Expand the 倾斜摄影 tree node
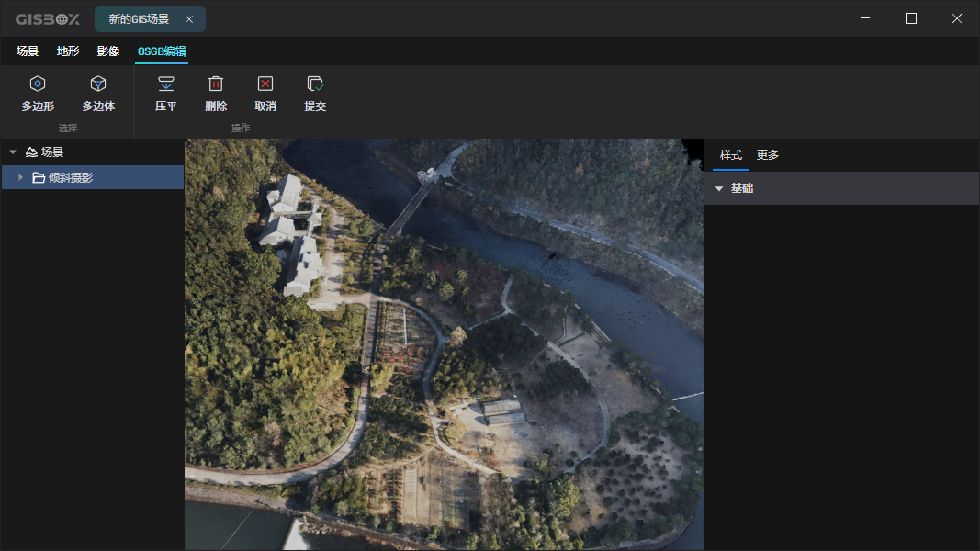 click(x=22, y=177)
